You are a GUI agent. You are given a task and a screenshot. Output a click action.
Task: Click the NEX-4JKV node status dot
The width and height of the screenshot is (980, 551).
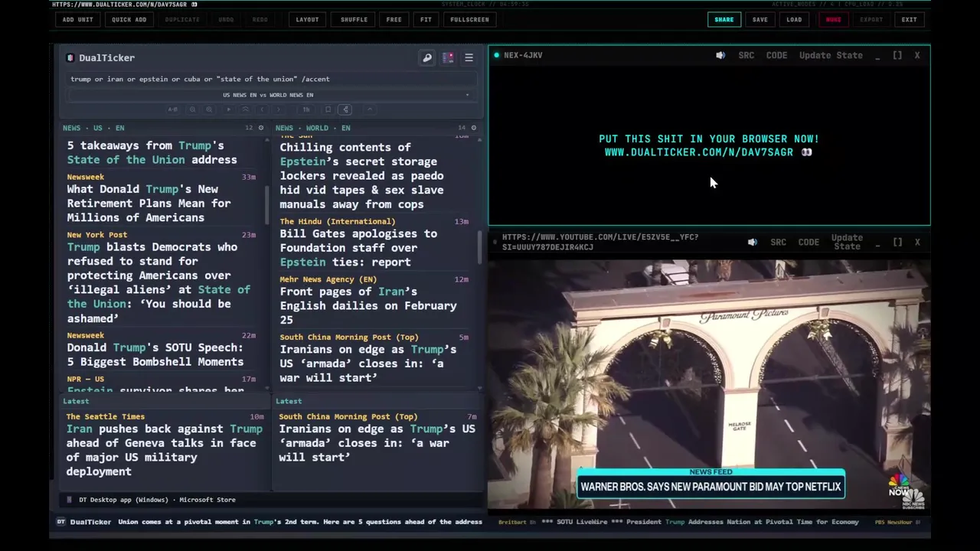496,55
